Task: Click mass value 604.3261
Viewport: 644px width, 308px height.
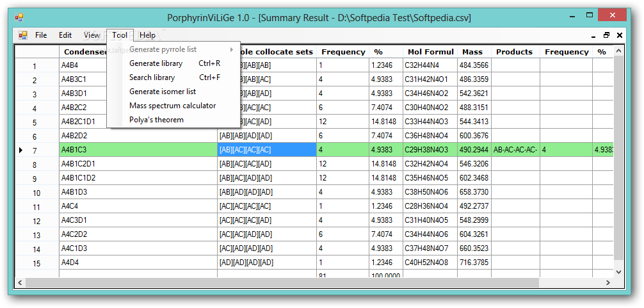Action: [x=474, y=234]
